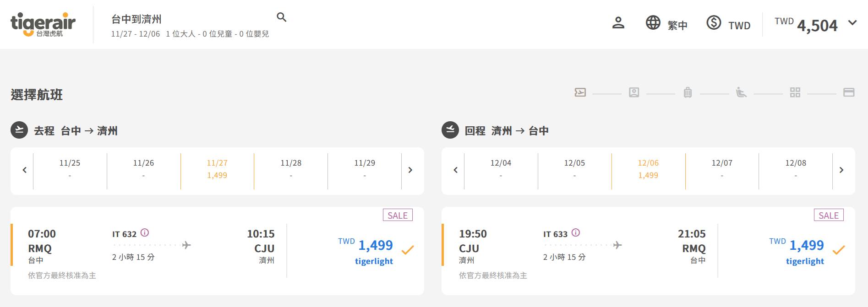Click the TWD currency label
The width and height of the screenshot is (868, 307).
739,26
